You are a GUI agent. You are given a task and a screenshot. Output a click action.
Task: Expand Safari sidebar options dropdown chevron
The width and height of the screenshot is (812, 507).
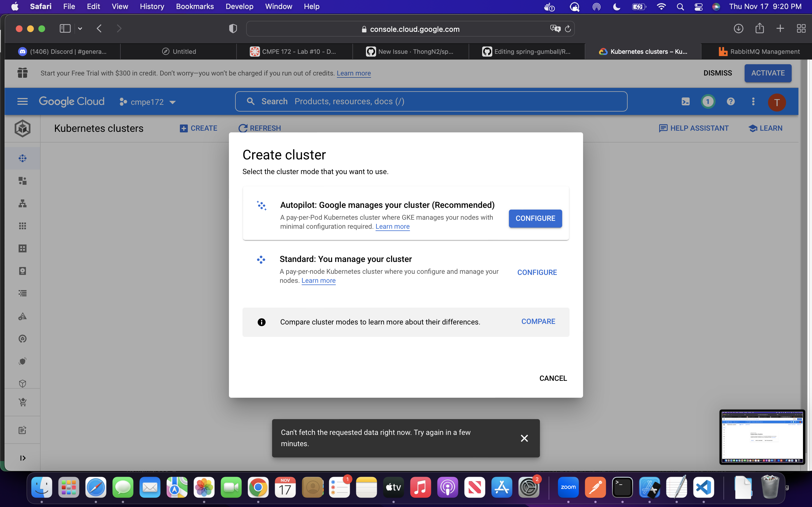pos(80,29)
